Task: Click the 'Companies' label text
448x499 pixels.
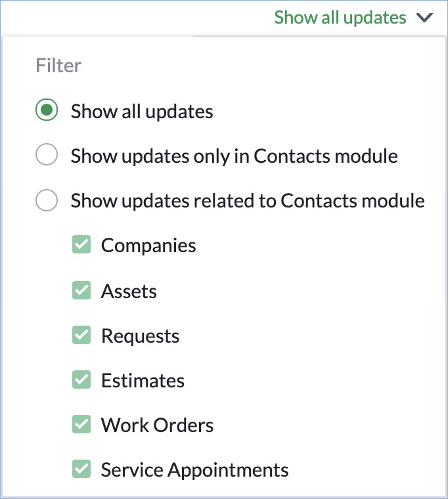Action: pos(148,245)
